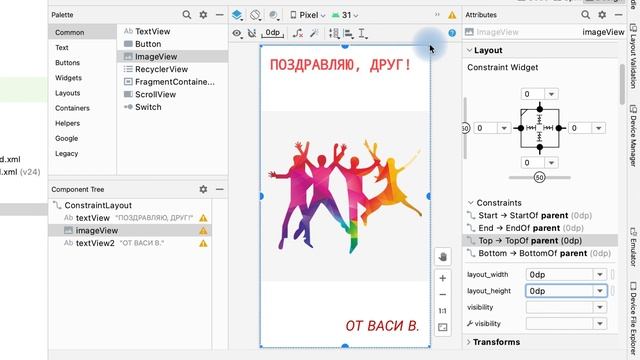Image resolution: width=640 pixels, height=360 pixels.
Task: Pick Switch from the palette
Action: 172,107
